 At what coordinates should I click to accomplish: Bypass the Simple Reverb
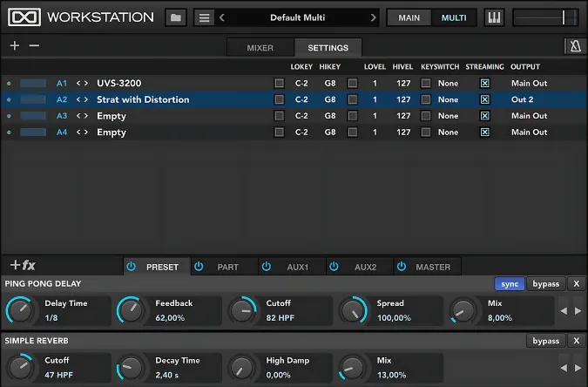coord(546,341)
